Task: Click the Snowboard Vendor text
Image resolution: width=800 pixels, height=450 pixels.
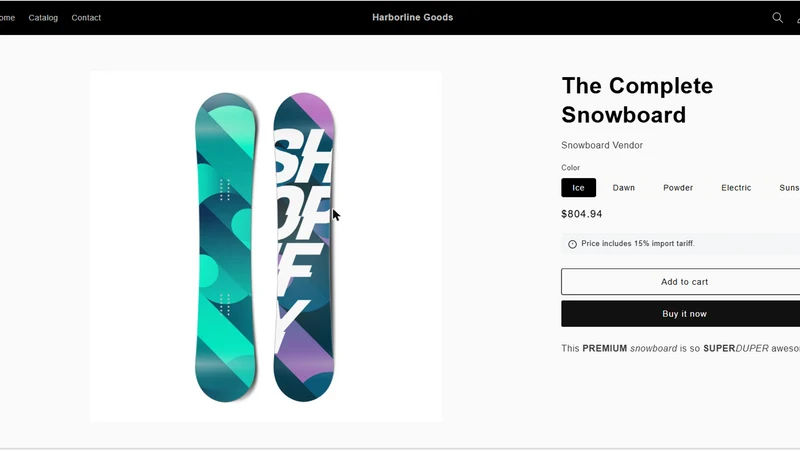Action: [x=602, y=145]
